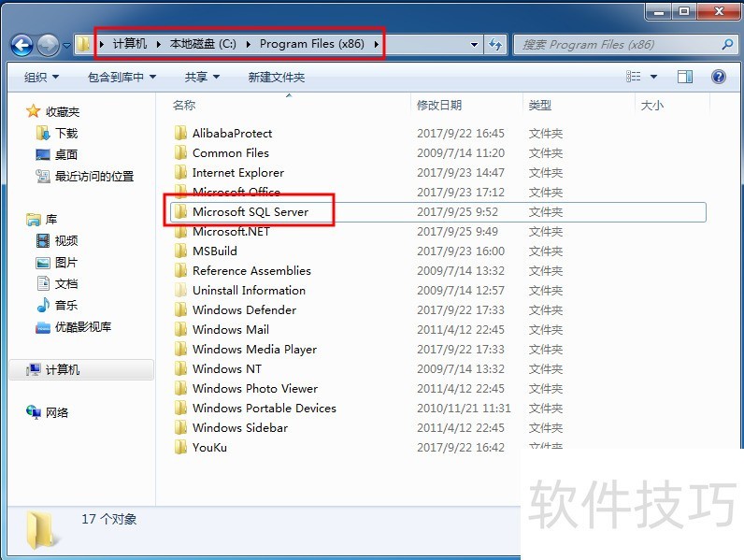Refresh the folder with the refresh button
744x560 pixels.
pyautogui.click(x=495, y=45)
